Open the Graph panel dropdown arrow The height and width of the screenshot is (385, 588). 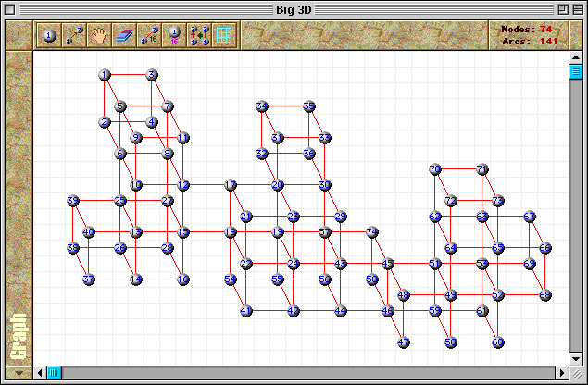[x=18, y=372]
